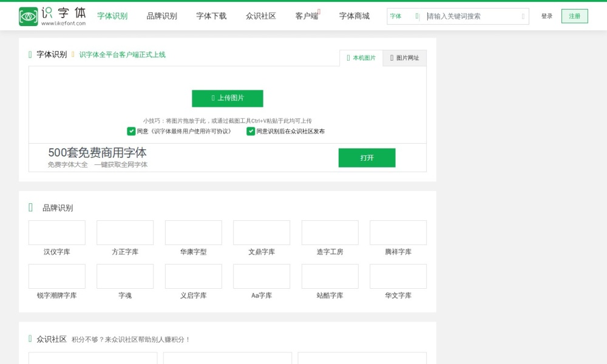The width and height of the screenshot is (607, 364).
Task: Open the 字体下载 menu
Action: 211,16
